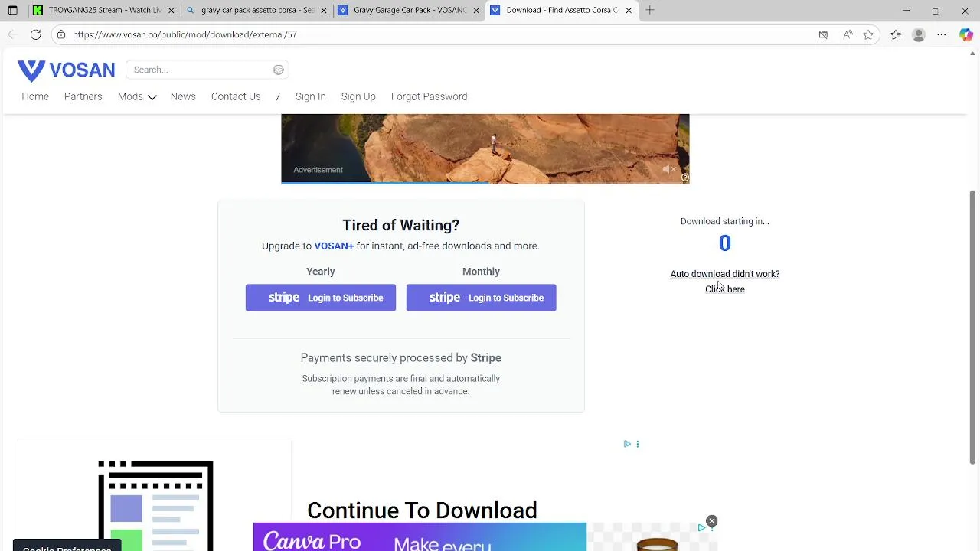Open ad options three-dot menu
Viewport: 980px width, 551px height.
638,444
